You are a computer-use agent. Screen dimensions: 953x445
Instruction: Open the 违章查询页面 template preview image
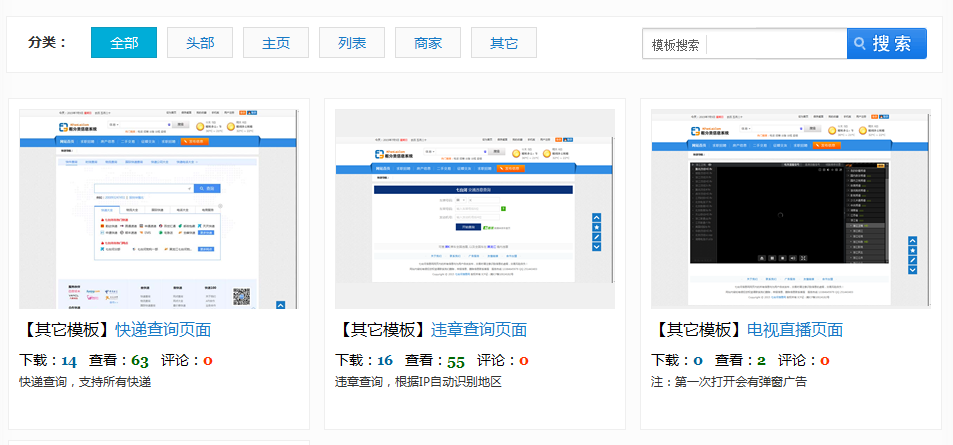(x=475, y=208)
